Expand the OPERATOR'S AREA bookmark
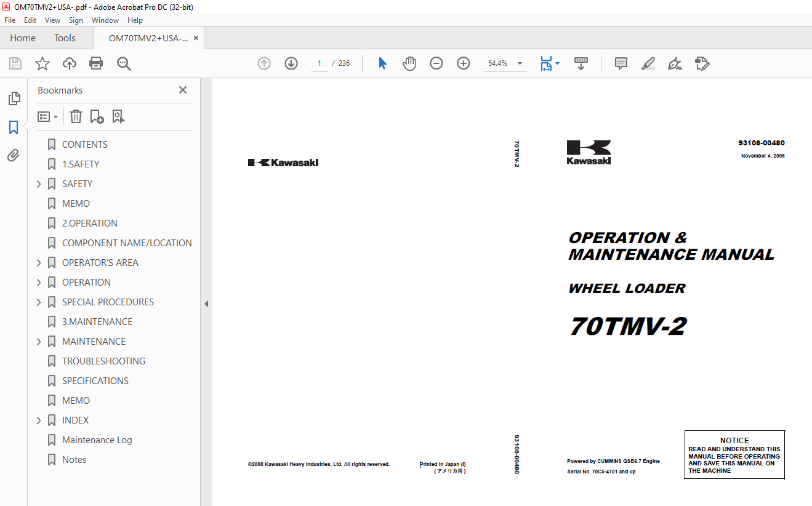Image resolution: width=812 pixels, height=506 pixels. coord(39,263)
